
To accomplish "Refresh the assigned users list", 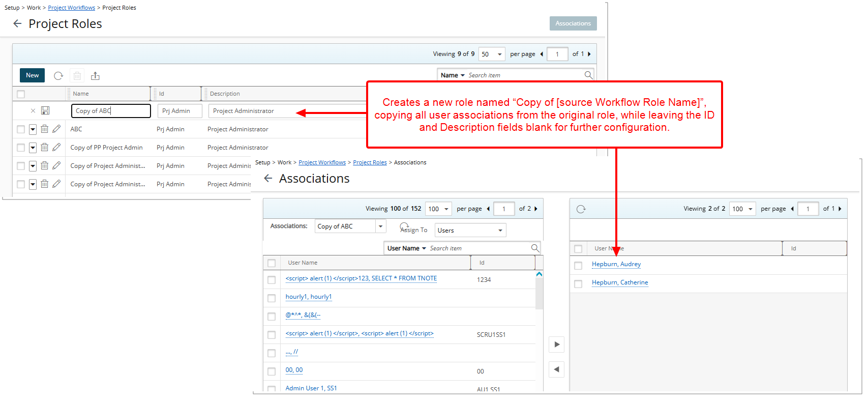I will coord(581,209).
